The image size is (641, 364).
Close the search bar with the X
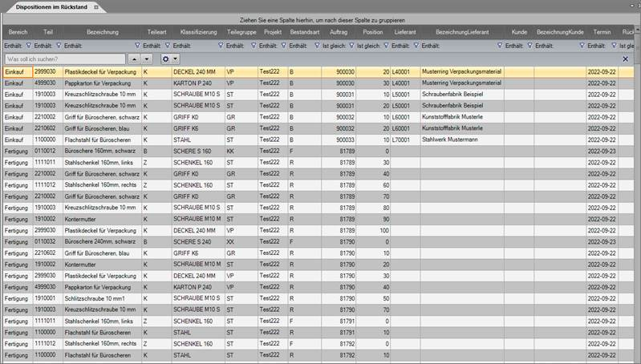point(626,59)
